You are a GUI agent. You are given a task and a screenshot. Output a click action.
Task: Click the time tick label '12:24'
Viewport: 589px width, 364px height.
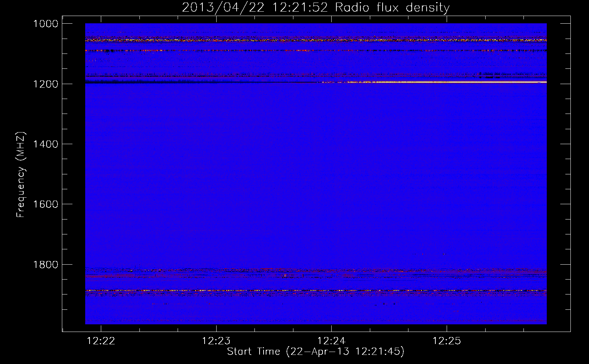(x=331, y=341)
